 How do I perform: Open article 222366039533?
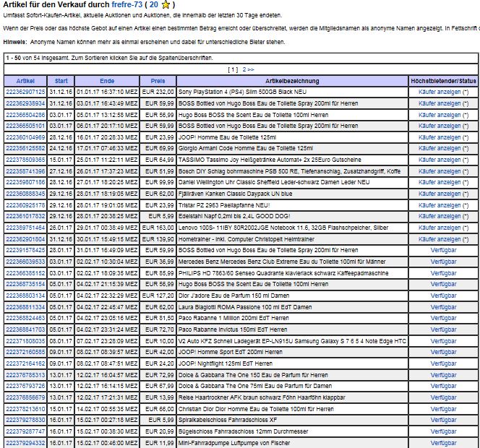[25, 262]
